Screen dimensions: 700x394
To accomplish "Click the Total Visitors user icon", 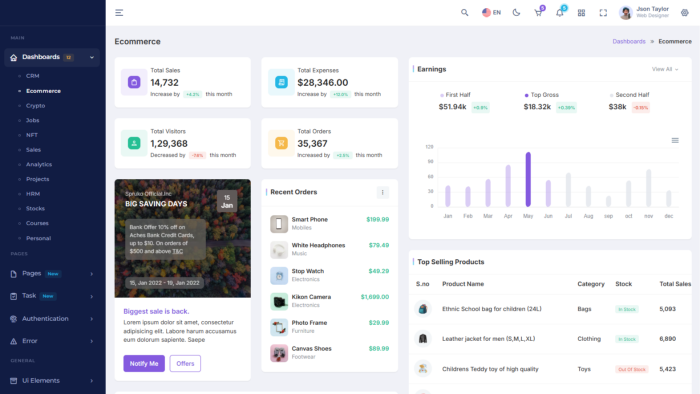I will click(134, 143).
